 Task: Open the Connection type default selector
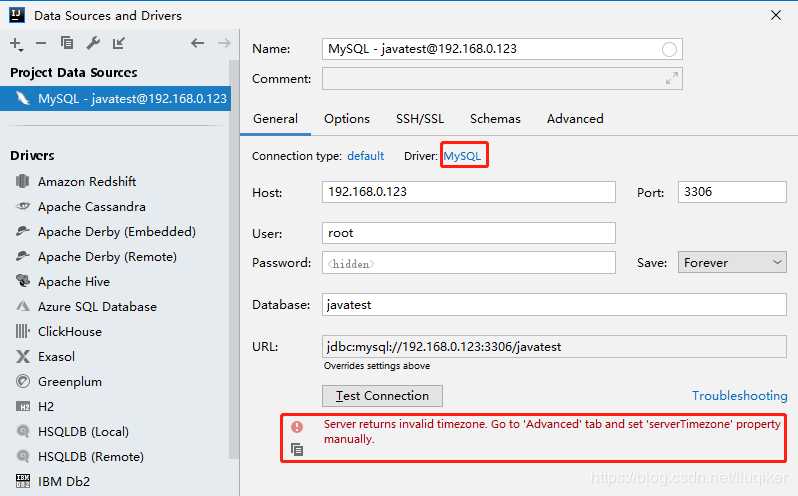tap(365, 156)
